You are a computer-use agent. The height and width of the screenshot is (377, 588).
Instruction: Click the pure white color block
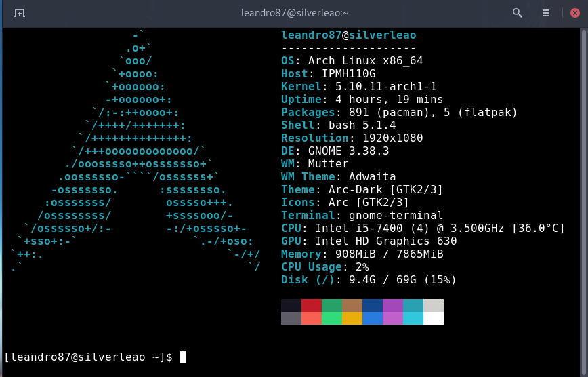(434, 319)
